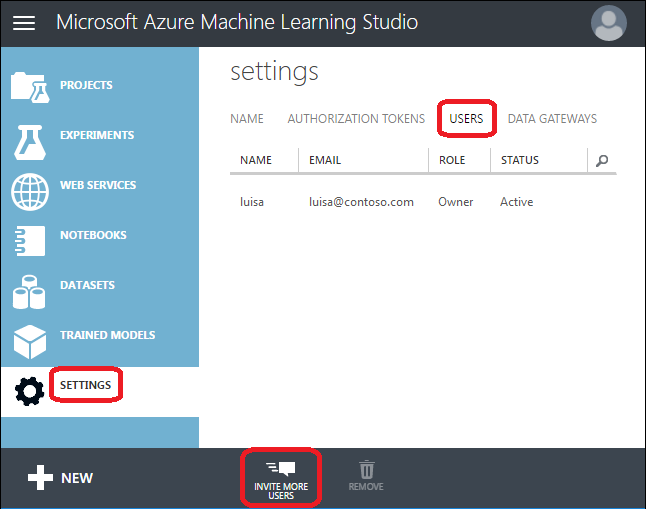Switch to the DATA GATEWAYS tab

click(x=552, y=119)
